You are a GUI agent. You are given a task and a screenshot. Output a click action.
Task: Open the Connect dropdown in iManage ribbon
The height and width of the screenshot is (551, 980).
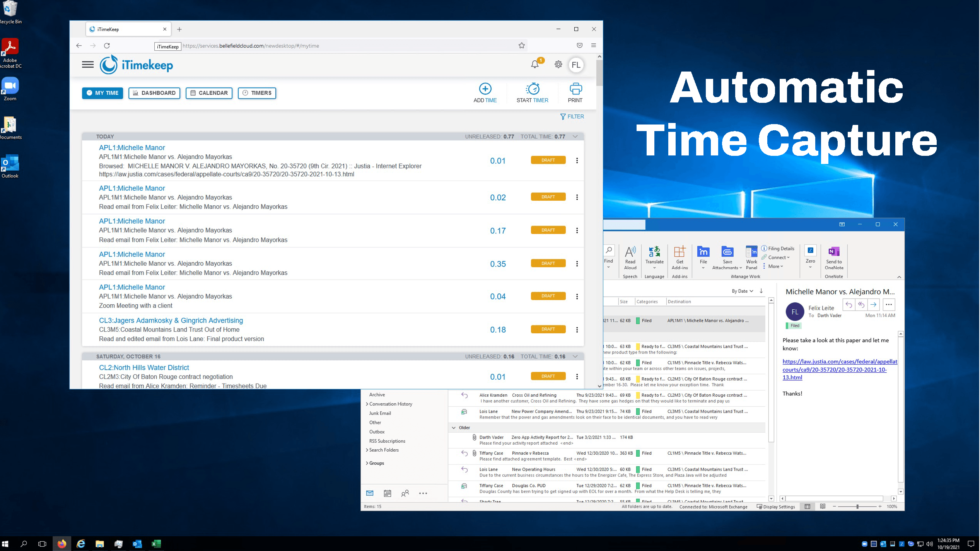coord(776,258)
